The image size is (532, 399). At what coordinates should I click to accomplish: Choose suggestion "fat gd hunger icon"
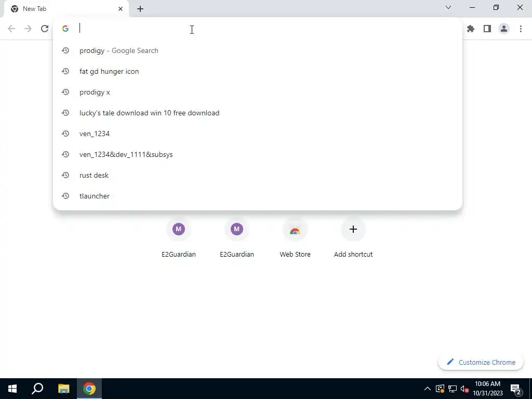click(x=258, y=71)
